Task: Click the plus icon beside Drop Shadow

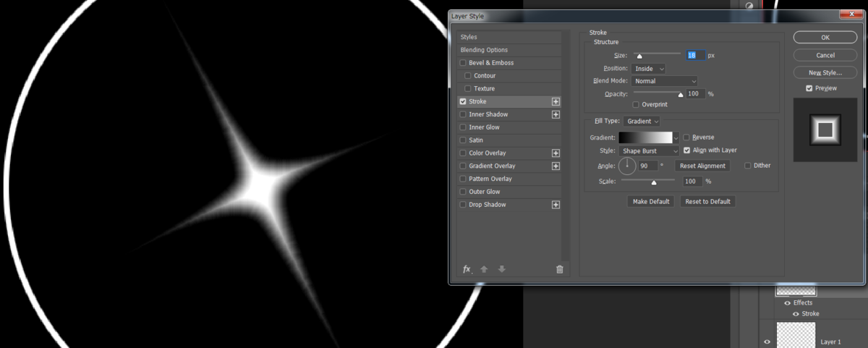Action: [556, 205]
